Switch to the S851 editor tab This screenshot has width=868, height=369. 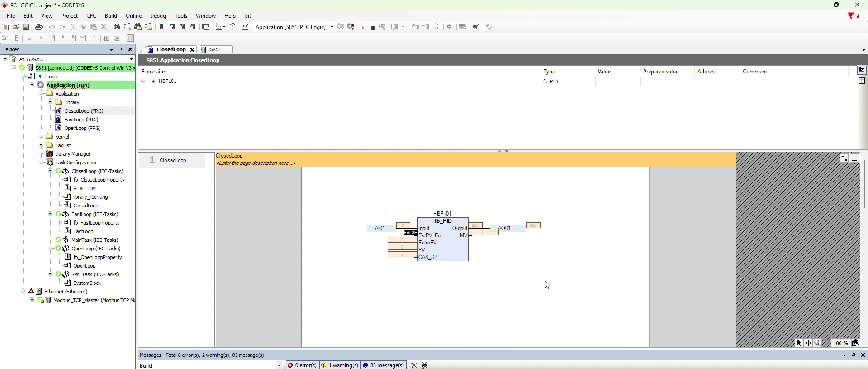215,50
